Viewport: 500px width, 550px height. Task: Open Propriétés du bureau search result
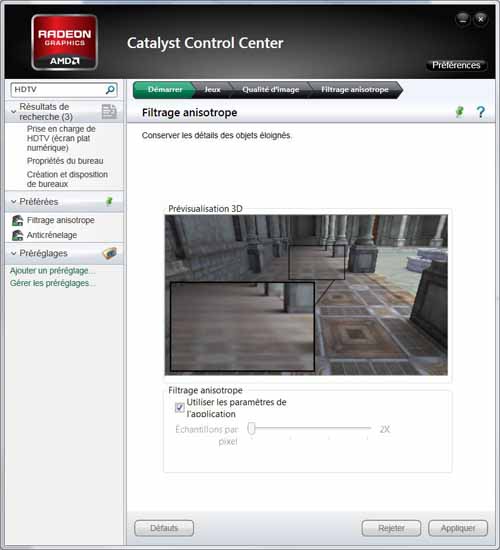(x=65, y=161)
